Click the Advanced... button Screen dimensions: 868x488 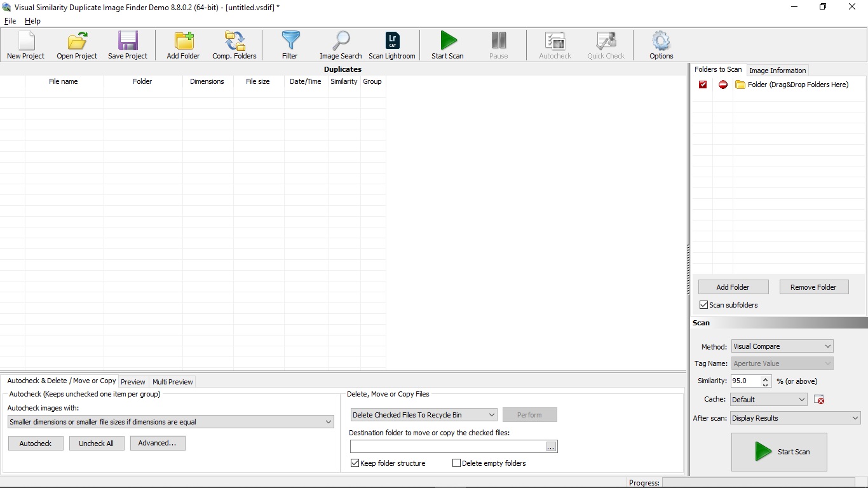pyautogui.click(x=158, y=443)
